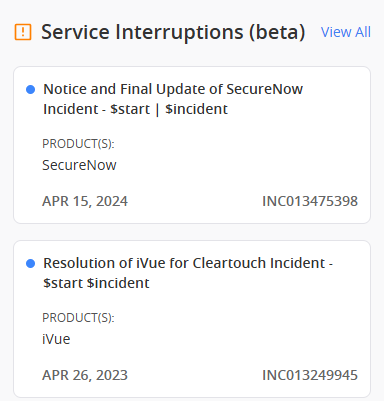Click the '$start $incident' text in iVue card
384x401 pixels.
tap(96, 283)
